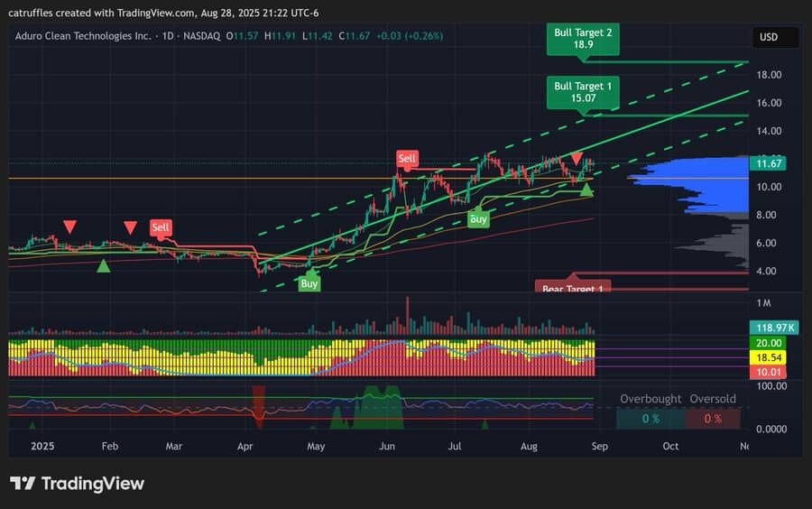Select the Bull Target 1 15.07 label
This screenshot has width=812, height=509.
coord(583,92)
